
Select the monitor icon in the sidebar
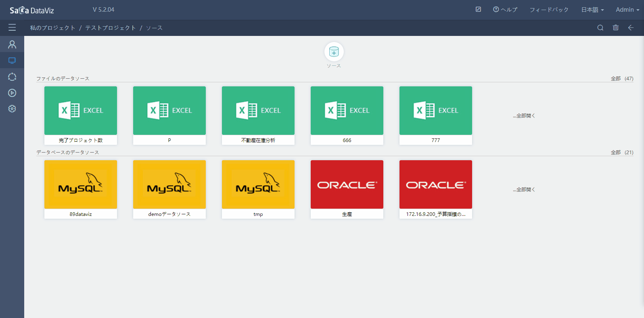pyautogui.click(x=12, y=61)
